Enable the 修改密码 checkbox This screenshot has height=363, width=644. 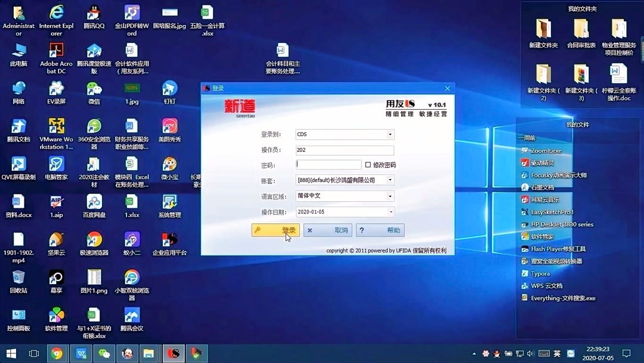[x=367, y=164]
